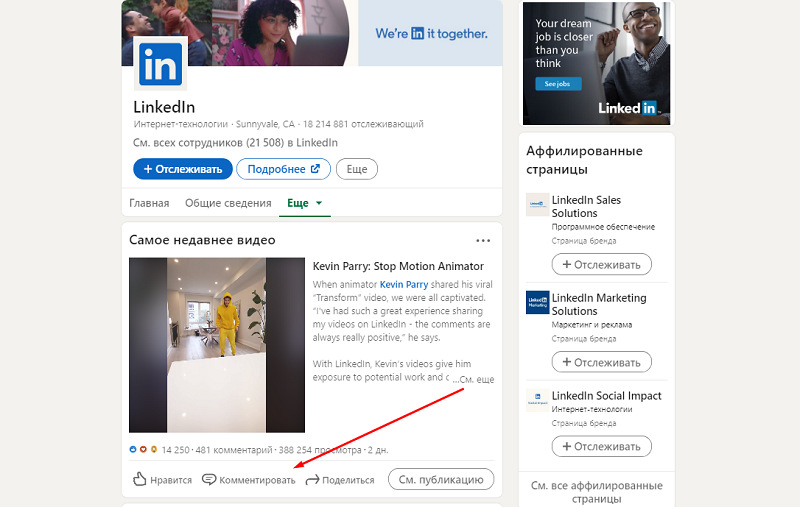Open См. всех сотрудников (21 508) link
800x507 pixels.
(235, 143)
